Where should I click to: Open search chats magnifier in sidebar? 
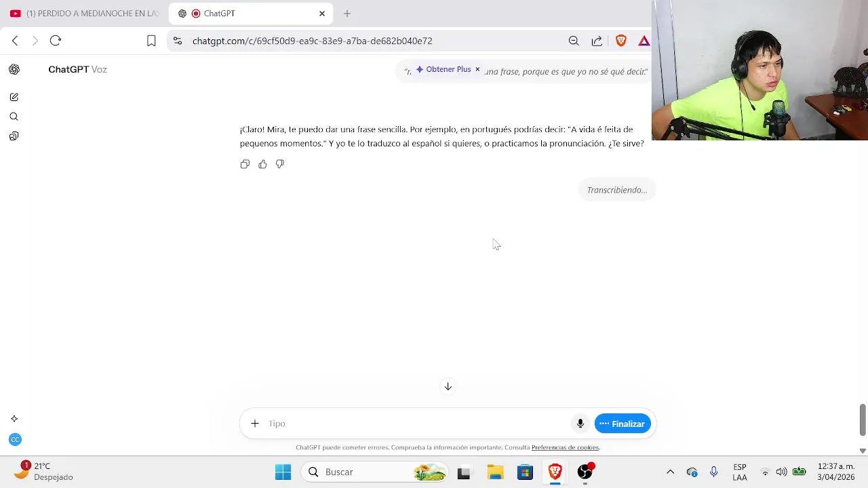coord(14,117)
